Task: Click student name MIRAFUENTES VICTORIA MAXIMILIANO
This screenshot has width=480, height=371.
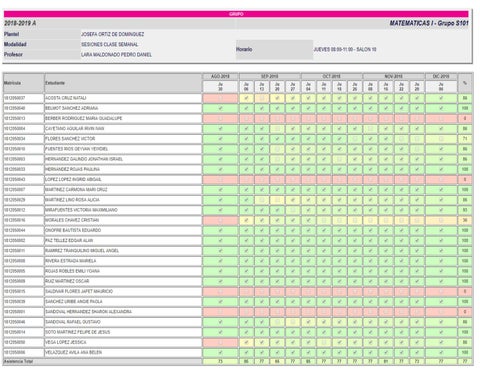Action: [81, 210]
